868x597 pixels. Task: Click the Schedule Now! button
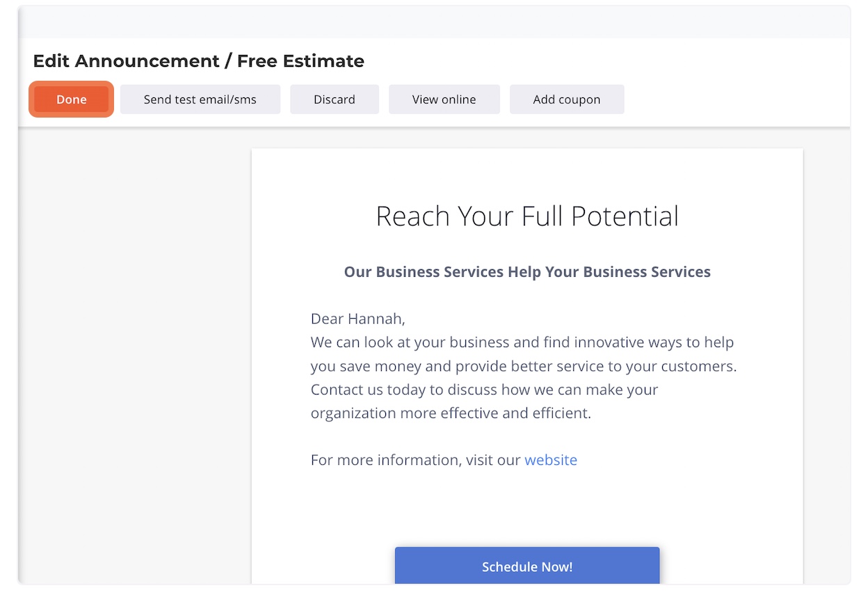(527, 566)
